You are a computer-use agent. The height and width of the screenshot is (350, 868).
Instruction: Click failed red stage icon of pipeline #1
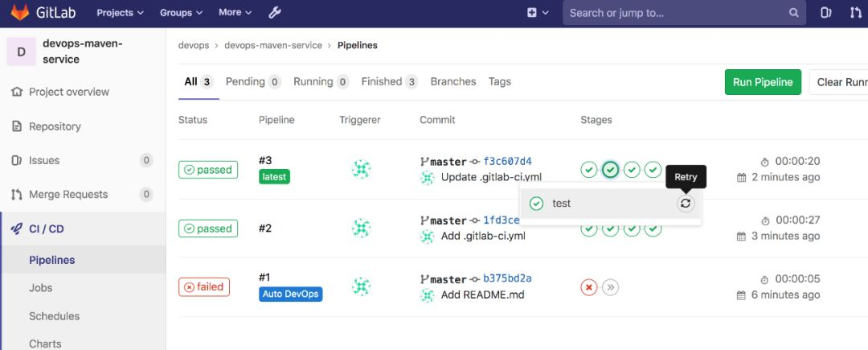(589, 287)
